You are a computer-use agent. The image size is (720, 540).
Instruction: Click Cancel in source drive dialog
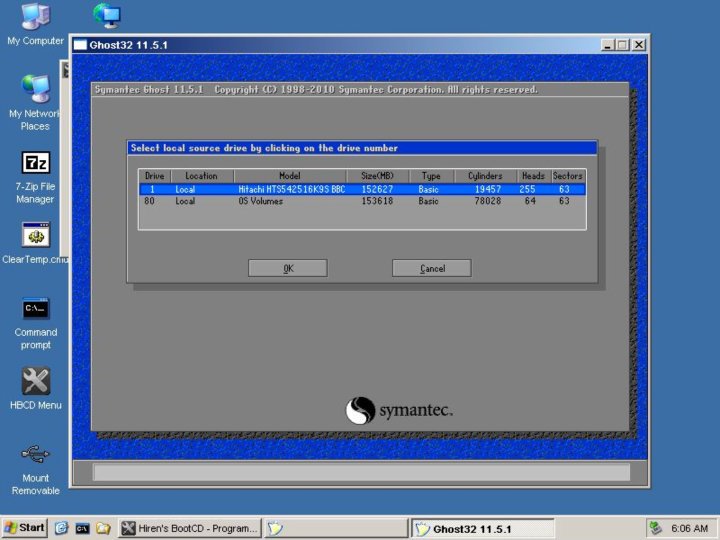pyautogui.click(x=432, y=268)
